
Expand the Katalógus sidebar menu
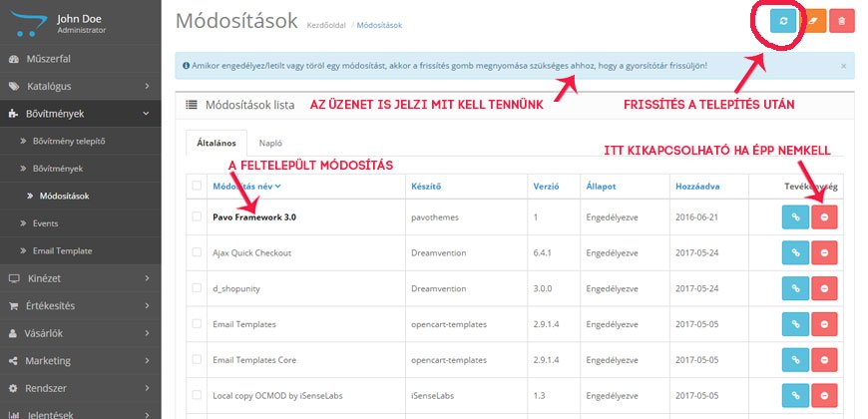pos(80,86)
